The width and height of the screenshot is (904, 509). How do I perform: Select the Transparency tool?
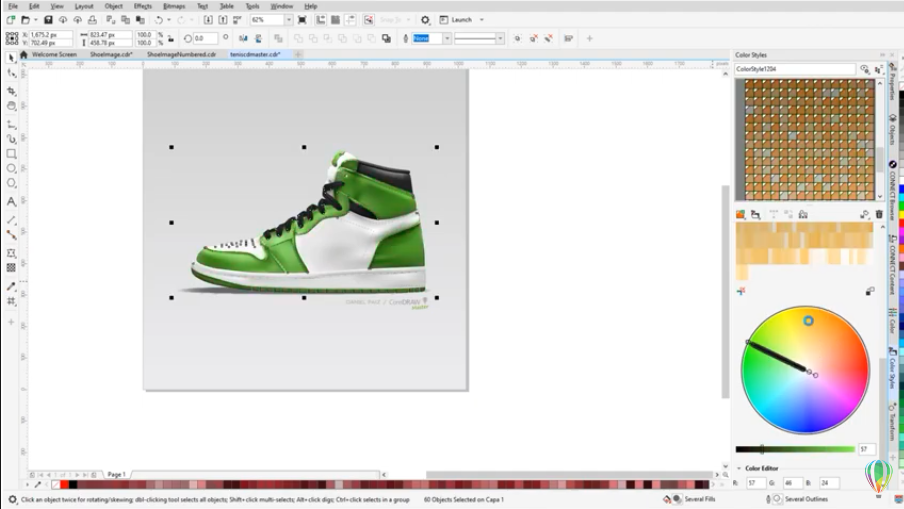[11, 268]
